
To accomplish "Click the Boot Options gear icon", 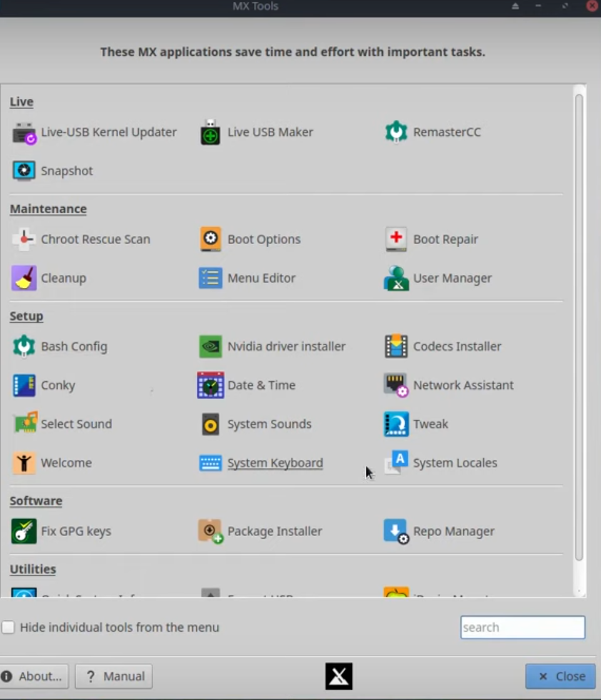I will [210, 239].
